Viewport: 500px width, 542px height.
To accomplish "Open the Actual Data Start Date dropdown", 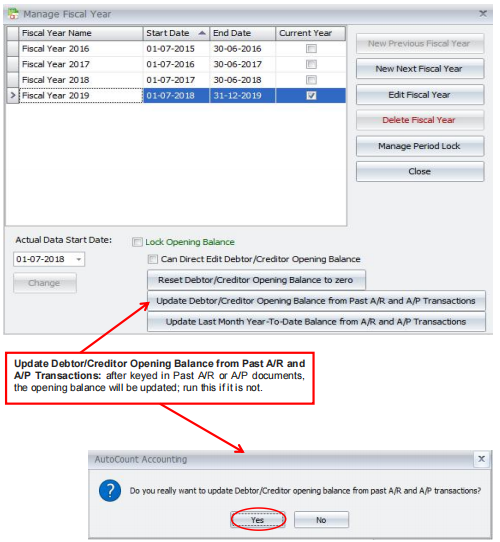I will [79, 259].
